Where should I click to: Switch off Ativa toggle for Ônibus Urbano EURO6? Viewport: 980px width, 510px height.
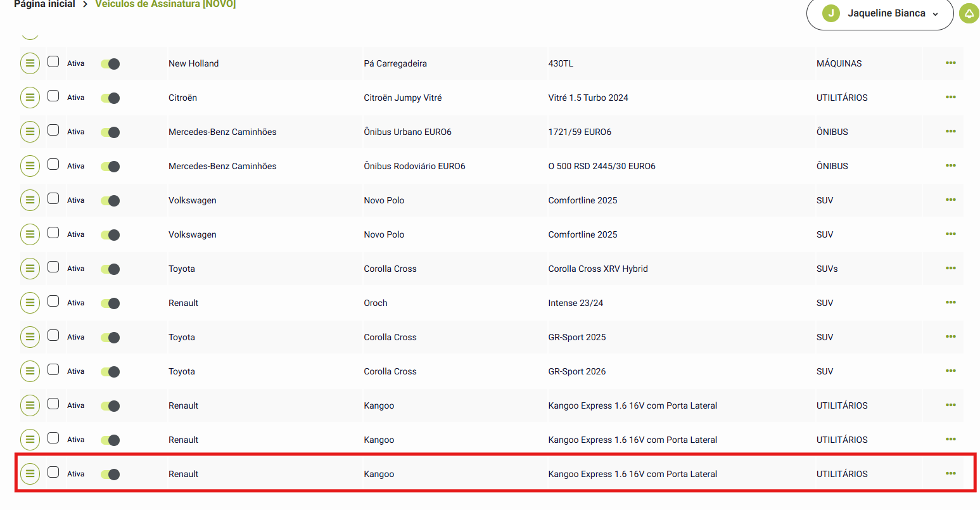click(110, 132)
